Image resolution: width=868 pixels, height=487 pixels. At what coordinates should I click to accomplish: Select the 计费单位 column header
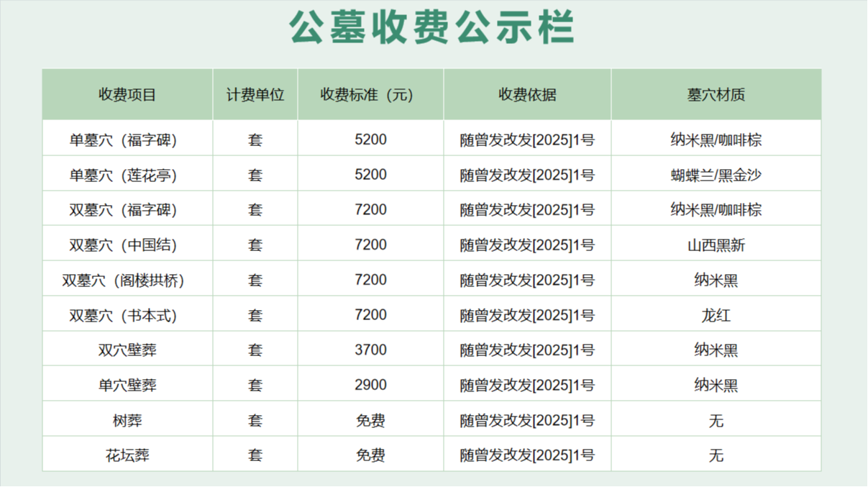click(255, 94)
